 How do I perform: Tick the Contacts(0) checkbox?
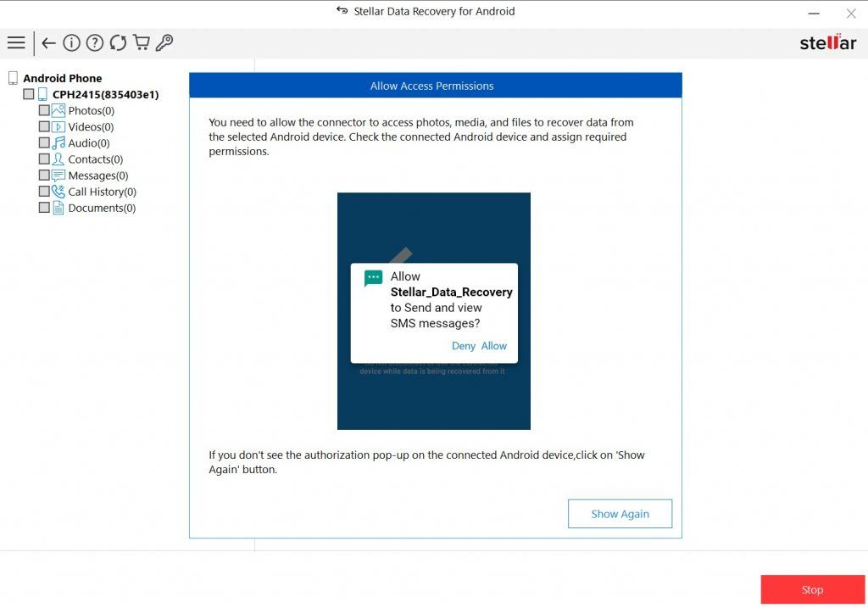click(44, 159)
